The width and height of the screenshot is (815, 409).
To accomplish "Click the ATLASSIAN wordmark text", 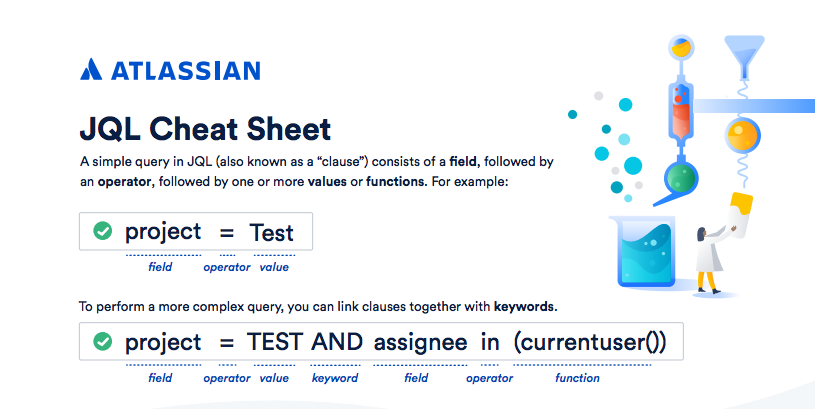I will coord(186,71).
